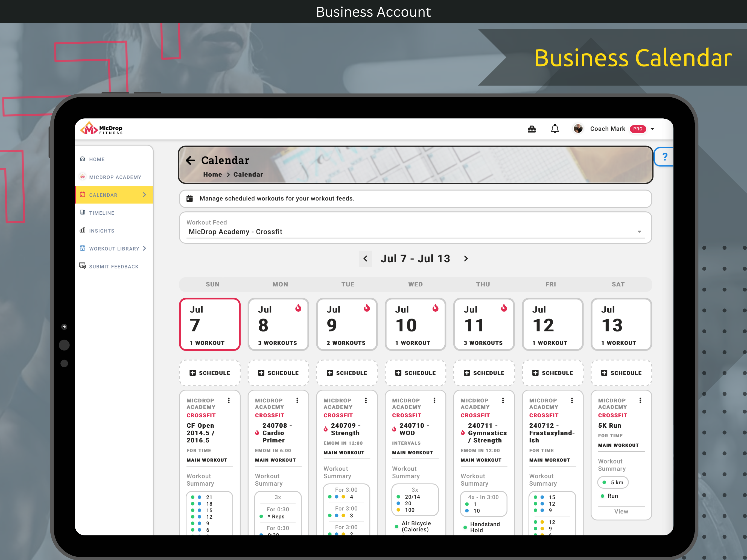Click Coach Mark's profile avatar

click(x=578, y=129)
